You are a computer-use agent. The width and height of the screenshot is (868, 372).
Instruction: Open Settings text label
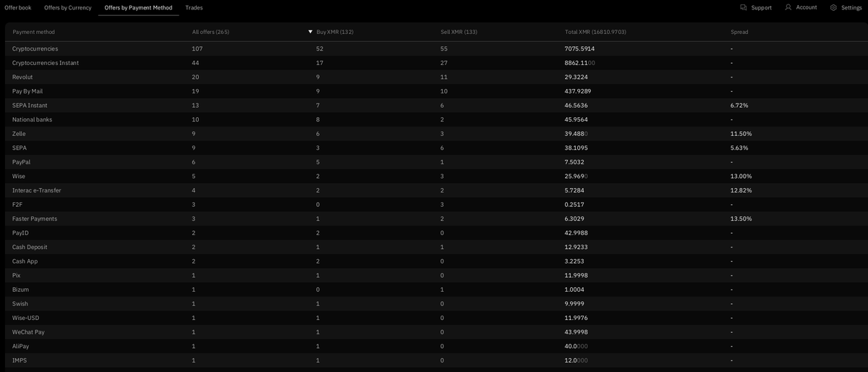point(851,7)
